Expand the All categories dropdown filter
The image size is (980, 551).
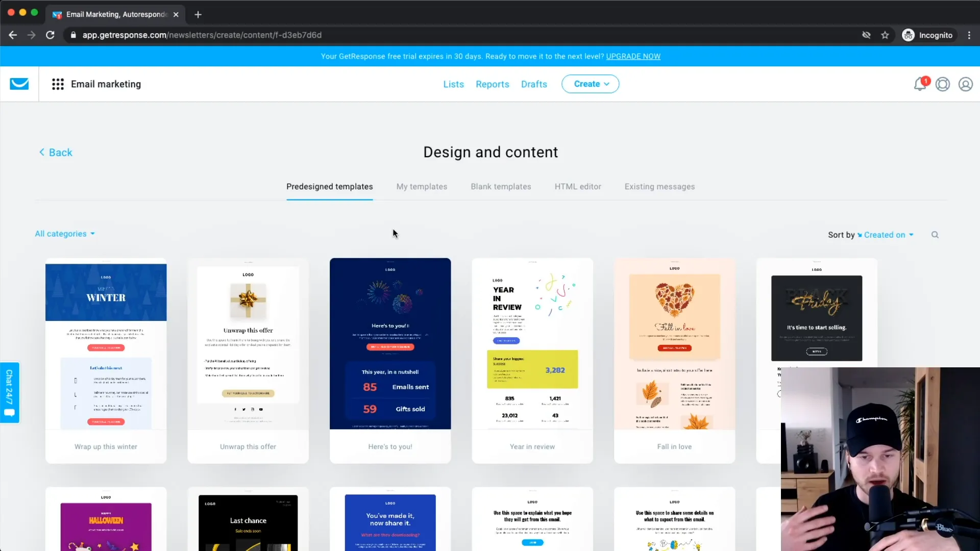point(64,234)
